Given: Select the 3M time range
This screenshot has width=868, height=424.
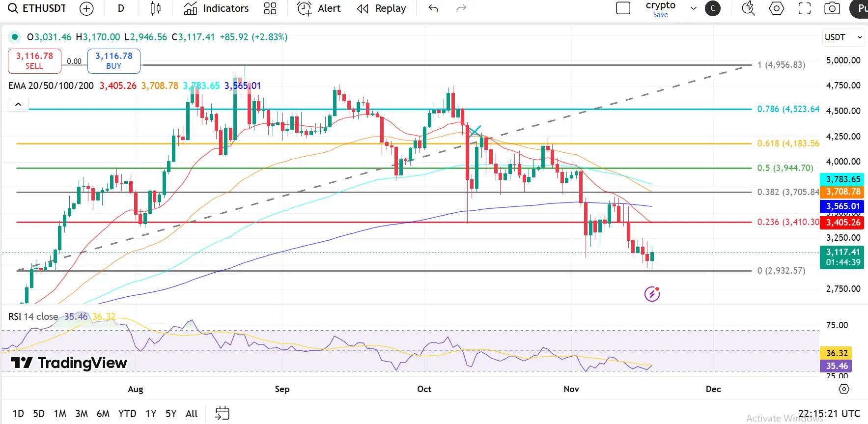Looking at the screenshot, I should click(x=82, y=414).
